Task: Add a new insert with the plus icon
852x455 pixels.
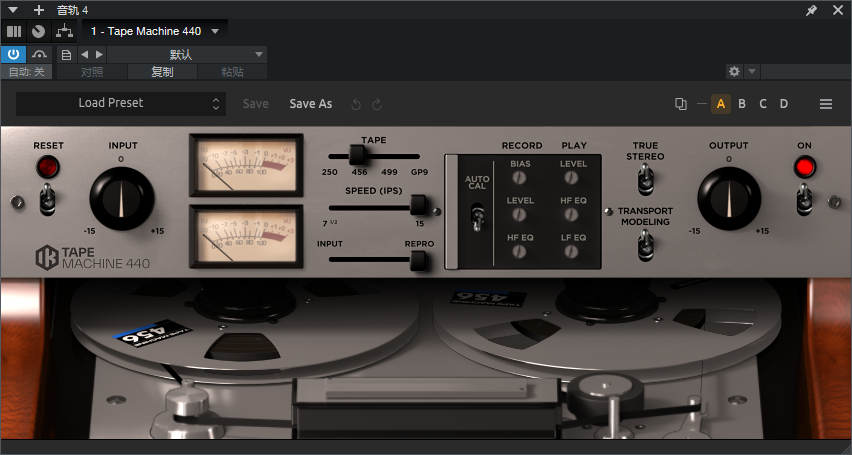Action: [39, 10]
